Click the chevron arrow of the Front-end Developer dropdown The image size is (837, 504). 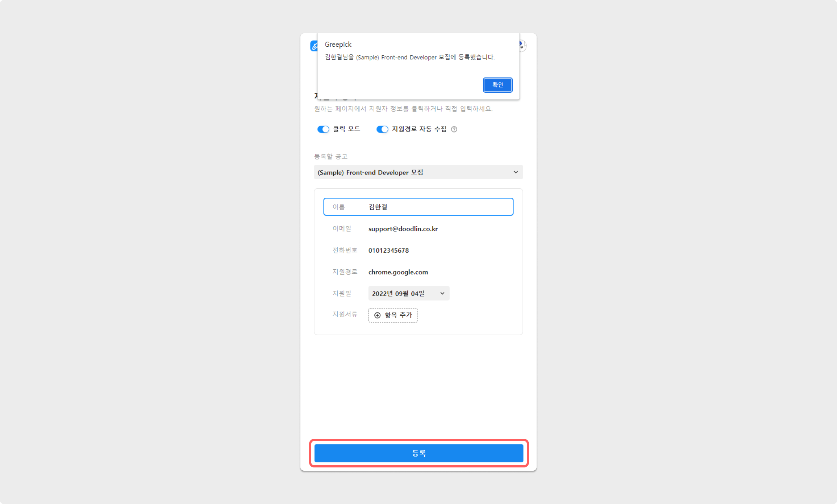tap(516, 172)
